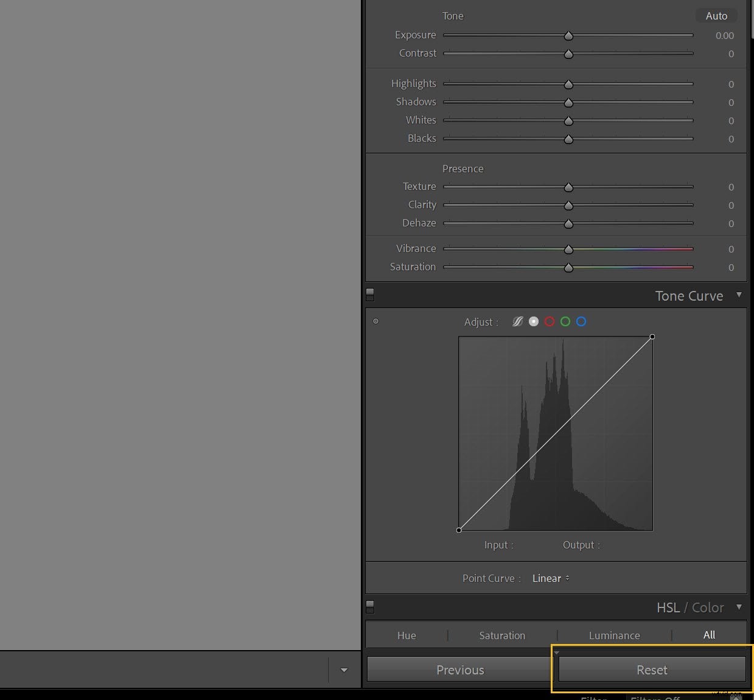Screen dimensions: 754x700
Task: Collapse the HSL/Color panel disclosure triangle
Action: [x=739, y=607]
